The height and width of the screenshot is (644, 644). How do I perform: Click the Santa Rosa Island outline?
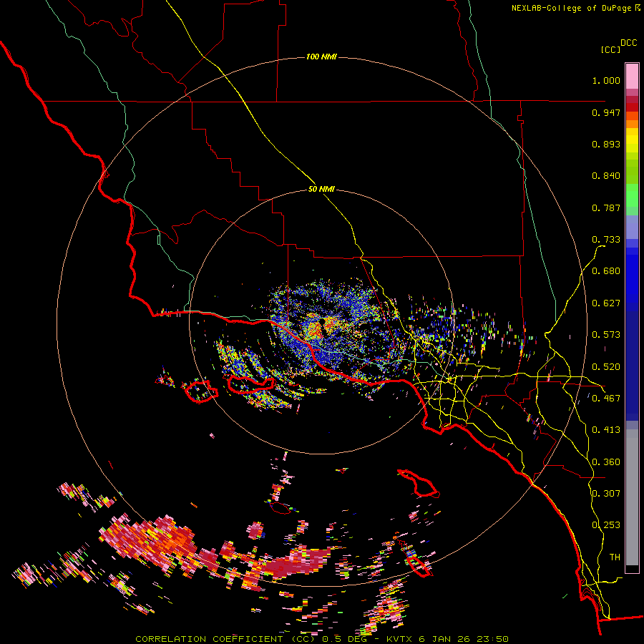[201, 391]
